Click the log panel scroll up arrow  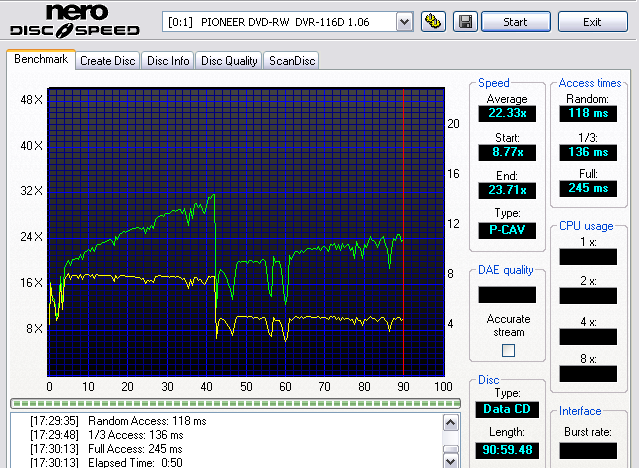(x=451, y=421)
